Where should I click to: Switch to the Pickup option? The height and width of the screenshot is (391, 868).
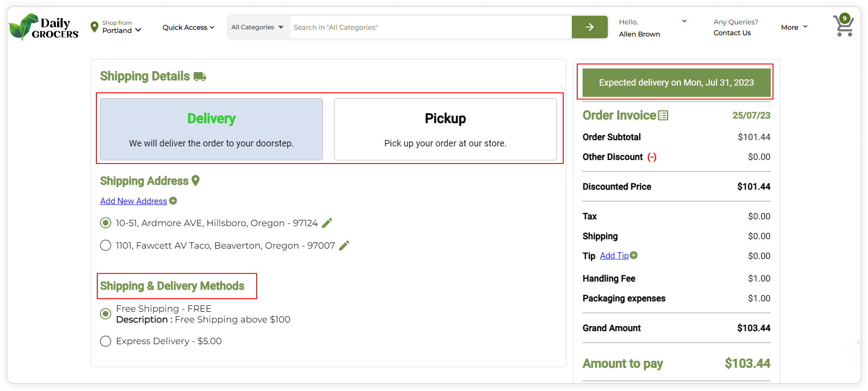[x=445, y=129]
